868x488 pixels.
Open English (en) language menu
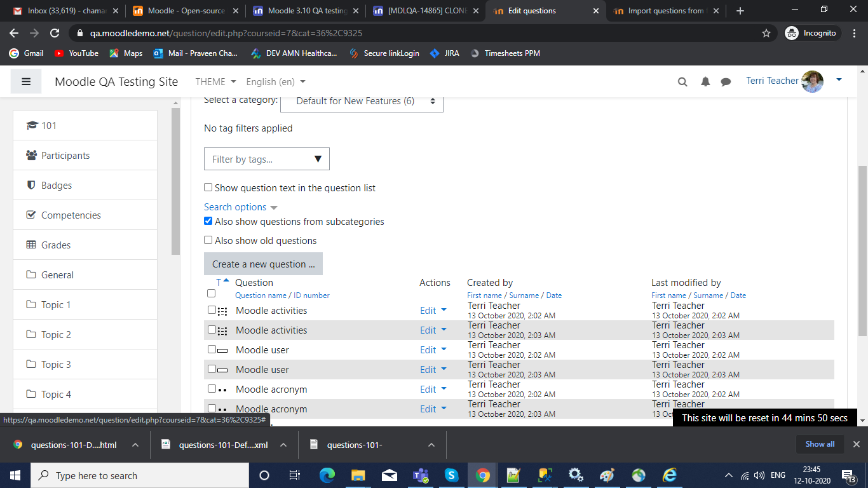pos(276,81)
